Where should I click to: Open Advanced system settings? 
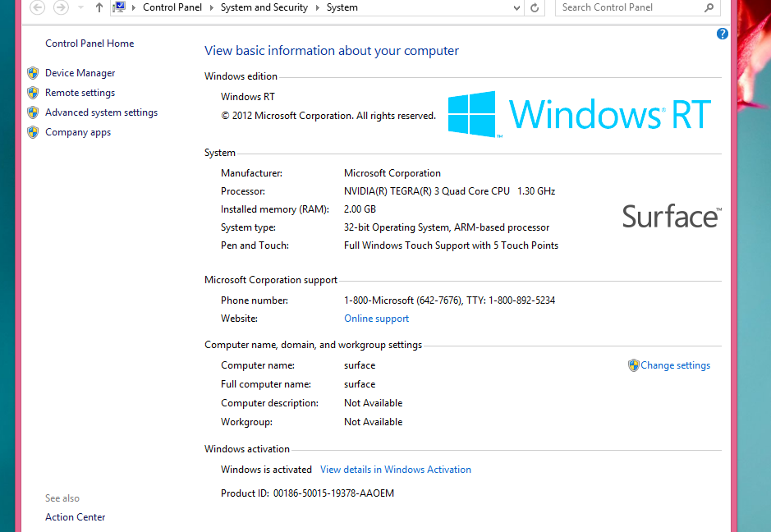pos(101,112)
